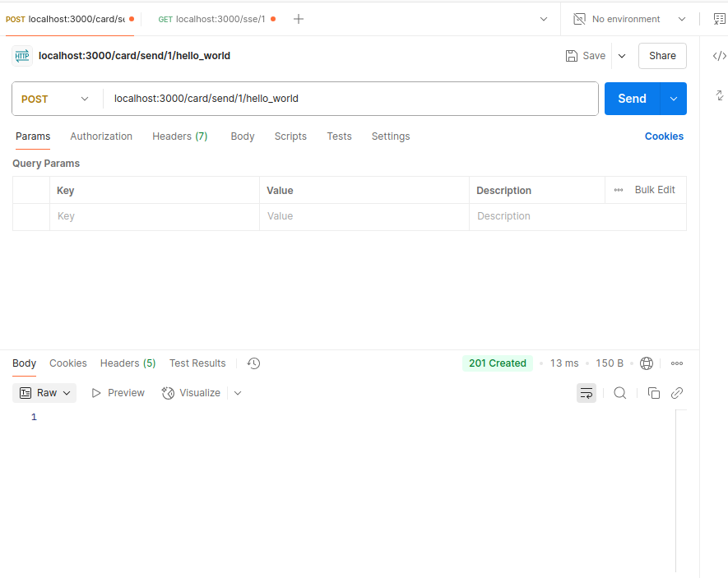Open the Settings tab
Viewport: 728px width, 578px height.
coord(391,136)
